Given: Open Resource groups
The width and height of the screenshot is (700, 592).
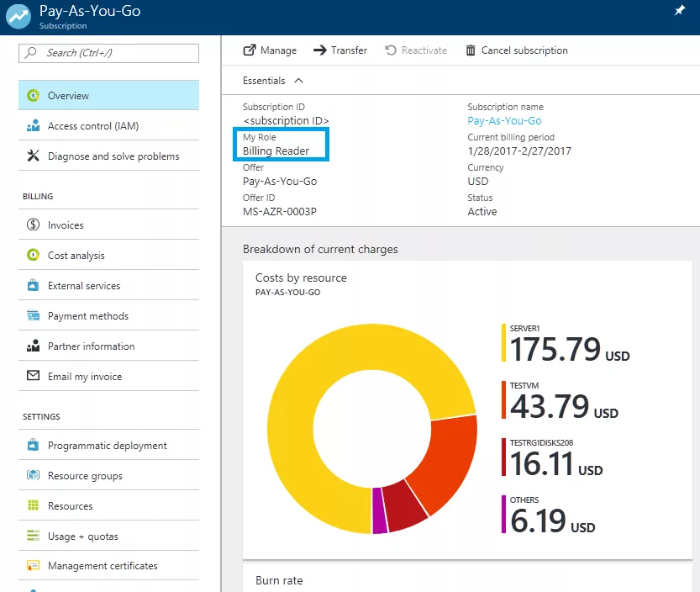Looking at the screenshot, I should click(x=108, y=475).
